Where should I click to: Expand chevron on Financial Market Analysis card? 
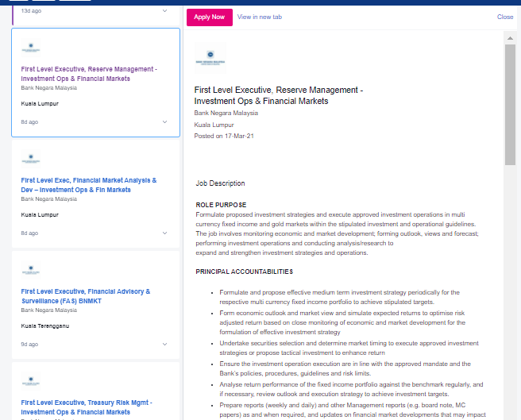pos(165,233)
